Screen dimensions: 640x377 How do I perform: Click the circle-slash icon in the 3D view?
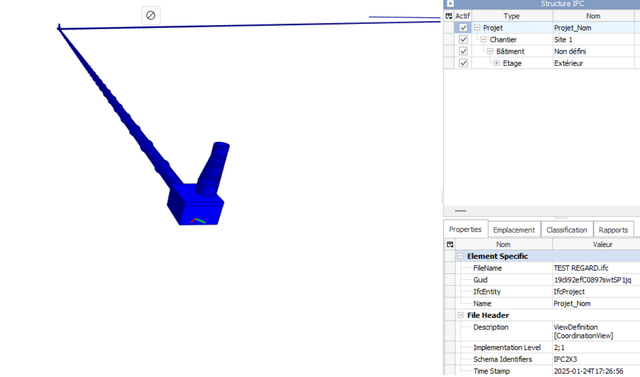[151, 16]
